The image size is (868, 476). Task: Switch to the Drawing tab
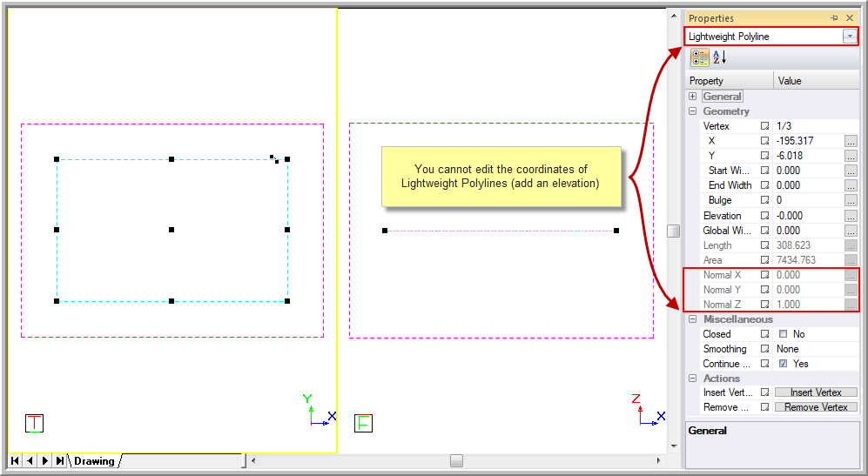click(x=94, y=460)
